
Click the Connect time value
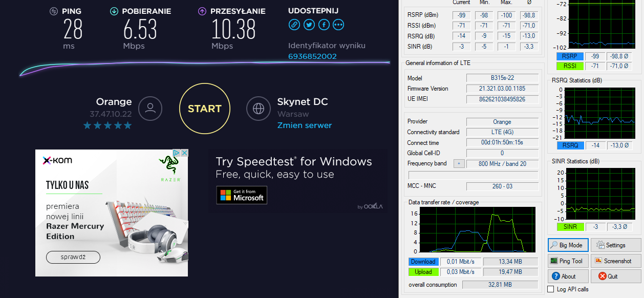pos(502,143)
